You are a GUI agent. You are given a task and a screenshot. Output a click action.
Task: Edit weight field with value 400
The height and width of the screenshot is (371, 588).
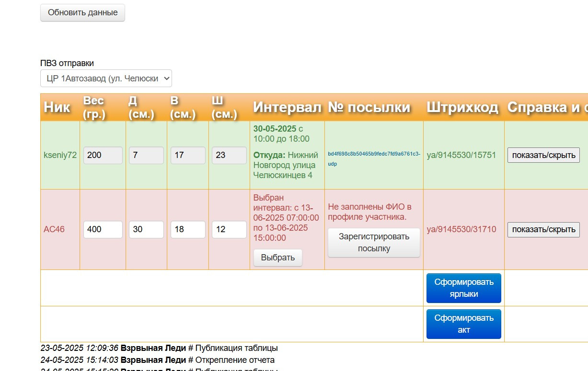103,229
